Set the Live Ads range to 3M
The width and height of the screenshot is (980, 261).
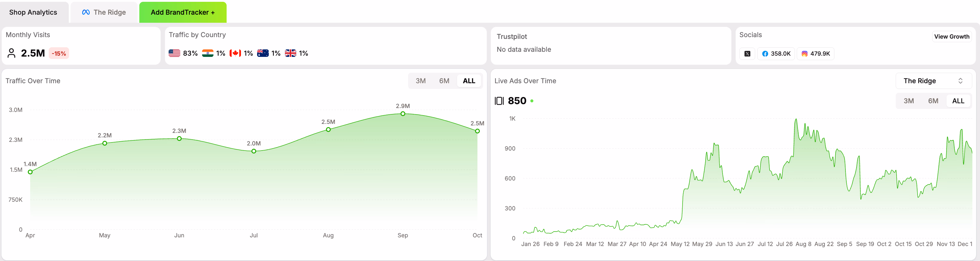point(909,101)
